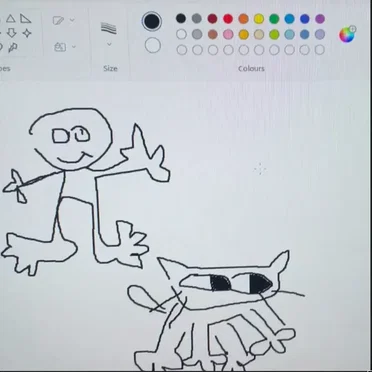The height and width of the screenshot is (372, 372).
Task: Select the four-point star shape
Action: point(27,33)
